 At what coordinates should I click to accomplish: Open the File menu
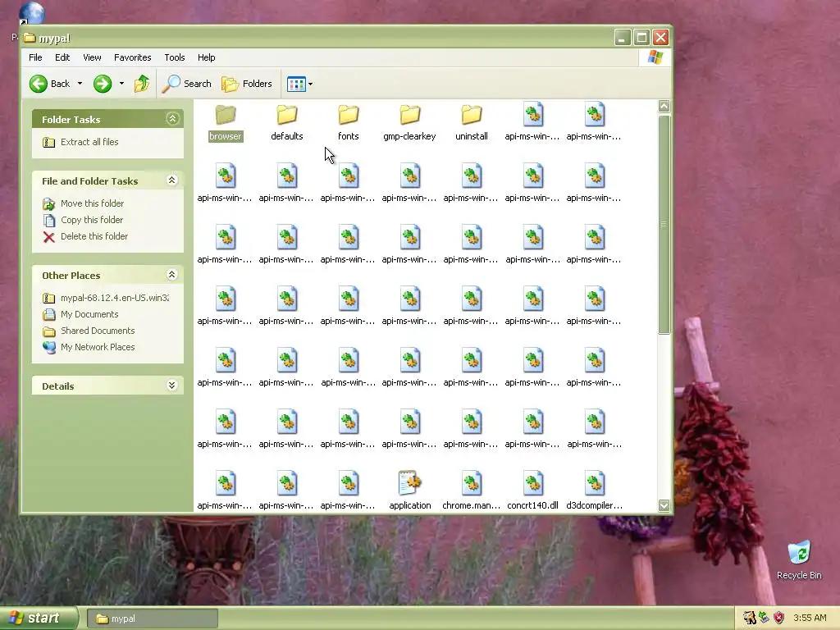coord(35,57)
